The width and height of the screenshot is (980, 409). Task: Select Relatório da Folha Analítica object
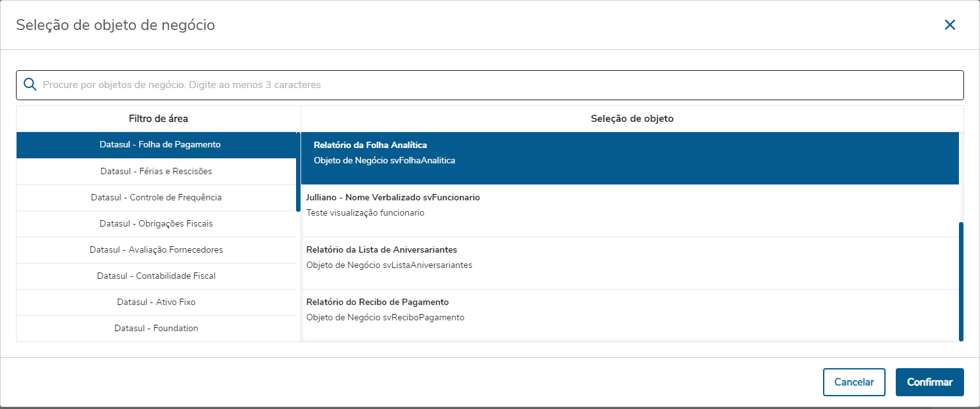coord(629,153)
